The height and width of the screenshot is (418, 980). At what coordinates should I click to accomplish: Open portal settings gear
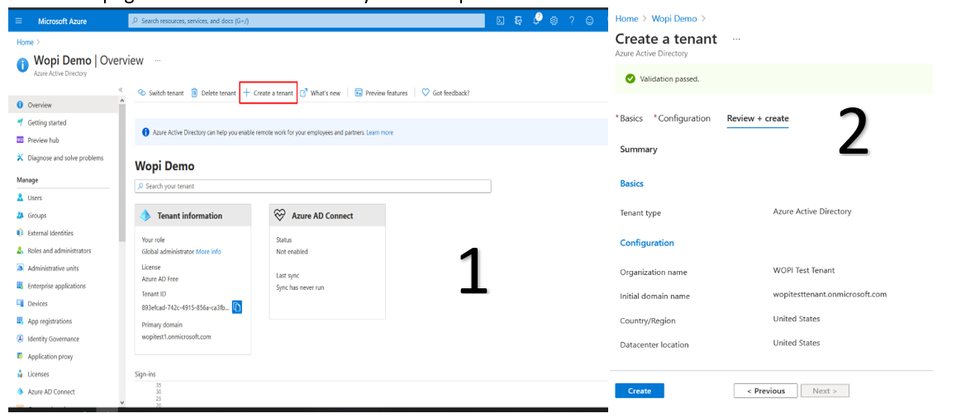pyautogui.click(x=554, y=21)
